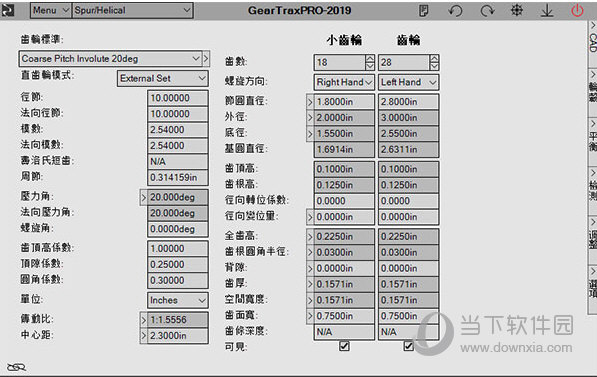Expand the arrow next to 傳動比 1:1.5556
Image resolution: width=597 pixels, height=377 pixels.
[144, 320]
